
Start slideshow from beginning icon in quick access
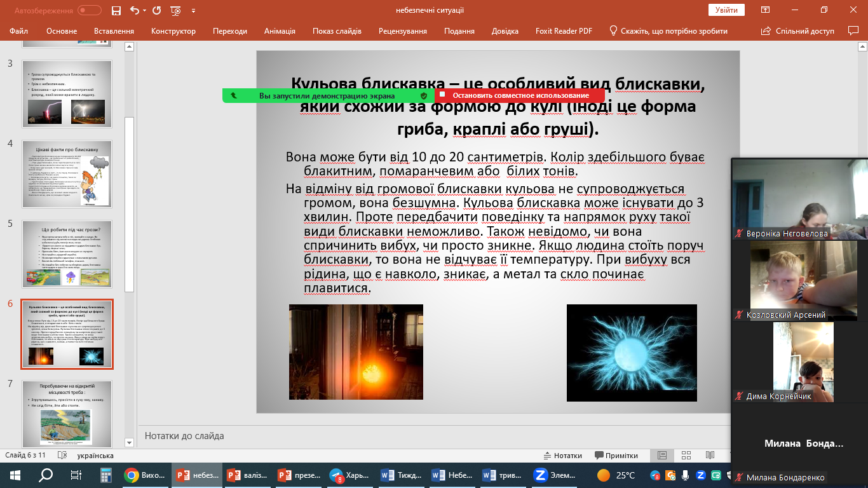176,10
